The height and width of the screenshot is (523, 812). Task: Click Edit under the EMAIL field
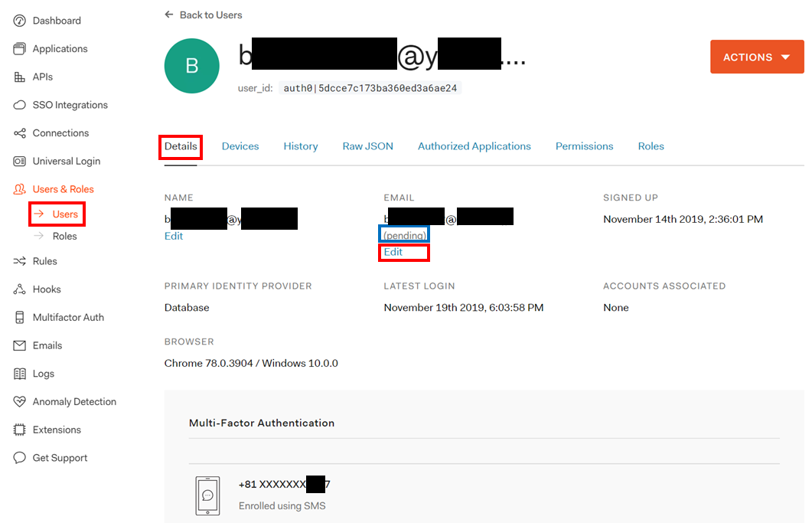393,252
